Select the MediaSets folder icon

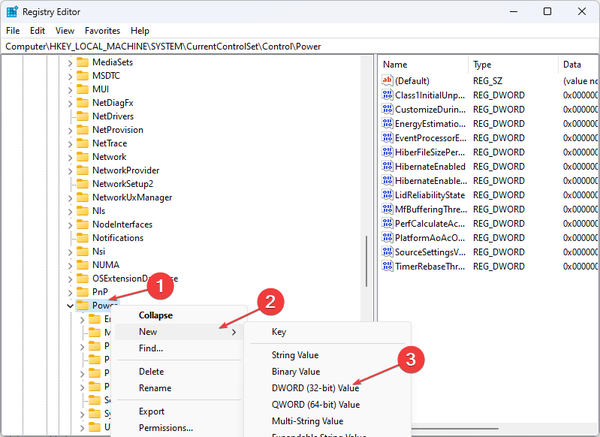83,63
